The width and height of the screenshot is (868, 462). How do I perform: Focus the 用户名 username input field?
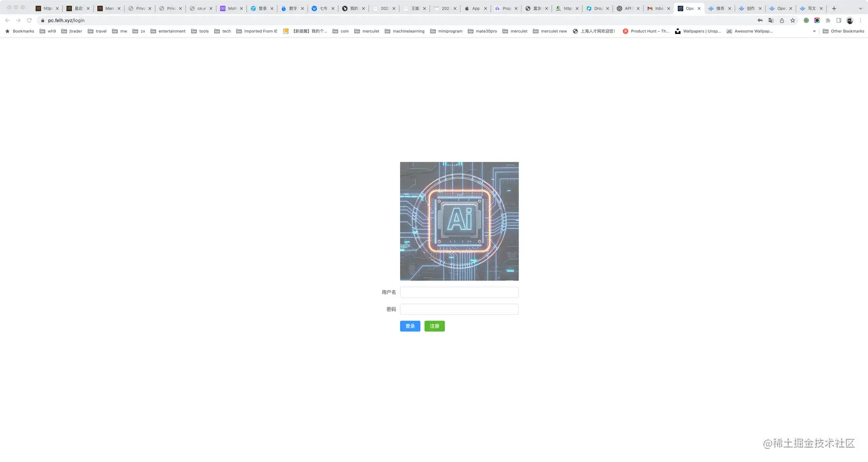[459, 292]
